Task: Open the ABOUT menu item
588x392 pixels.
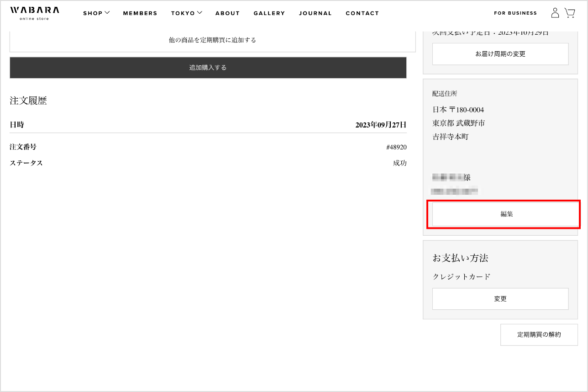Action: point(227,13)
